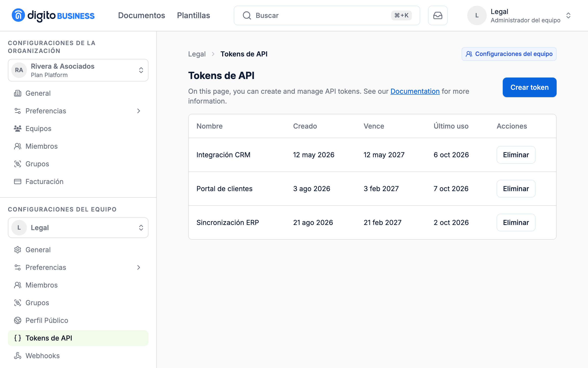
Task: Open Rivera & Asociados organization switcher
Action: click(x=78, y=70)
